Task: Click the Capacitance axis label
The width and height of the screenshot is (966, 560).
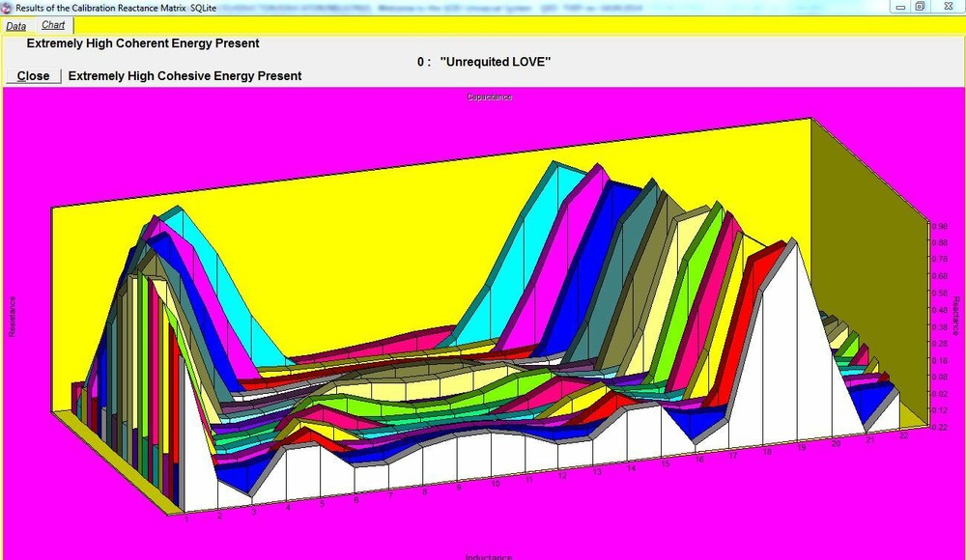Action: pos(489,96)
